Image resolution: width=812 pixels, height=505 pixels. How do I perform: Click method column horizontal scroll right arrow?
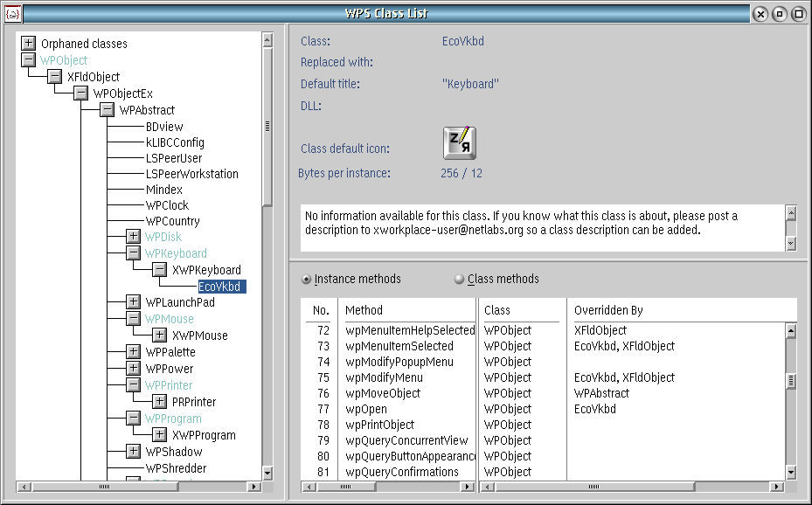pos(467,487)
